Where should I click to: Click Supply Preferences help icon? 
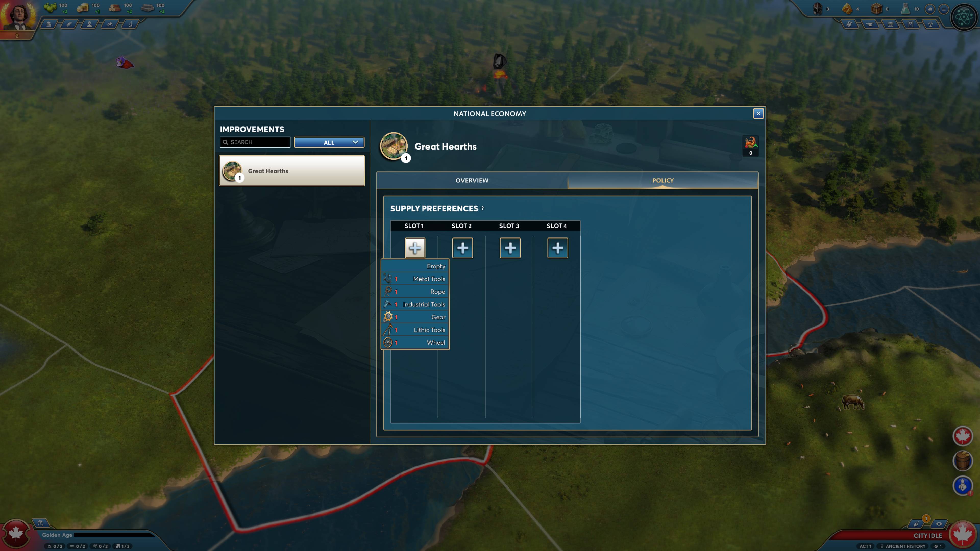[x=483, y=208]
